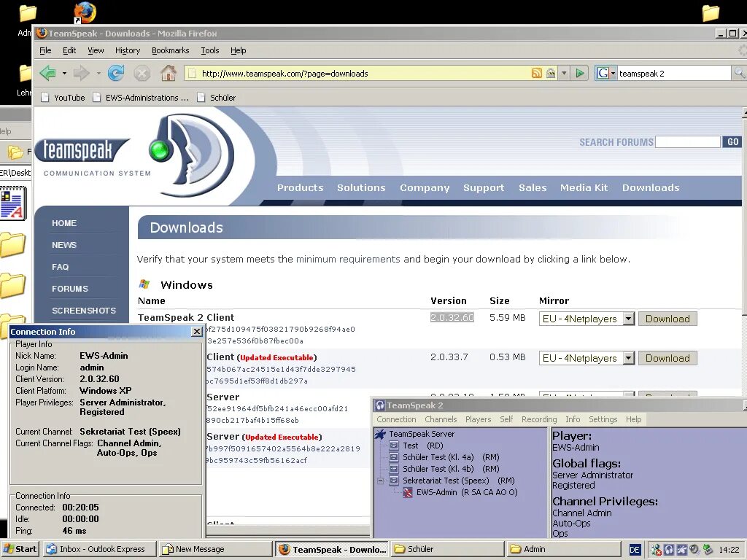Screen dimensions: 747x560
Task: Open the forward history dropdown arrow
Action: pyautogui.click(x=98, y=74)
